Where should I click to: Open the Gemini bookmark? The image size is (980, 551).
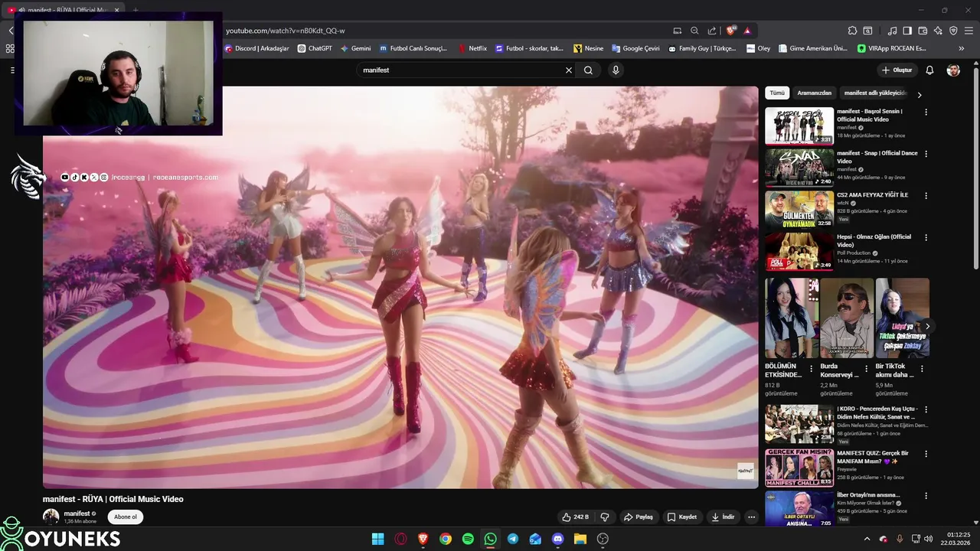coord(355,48)
